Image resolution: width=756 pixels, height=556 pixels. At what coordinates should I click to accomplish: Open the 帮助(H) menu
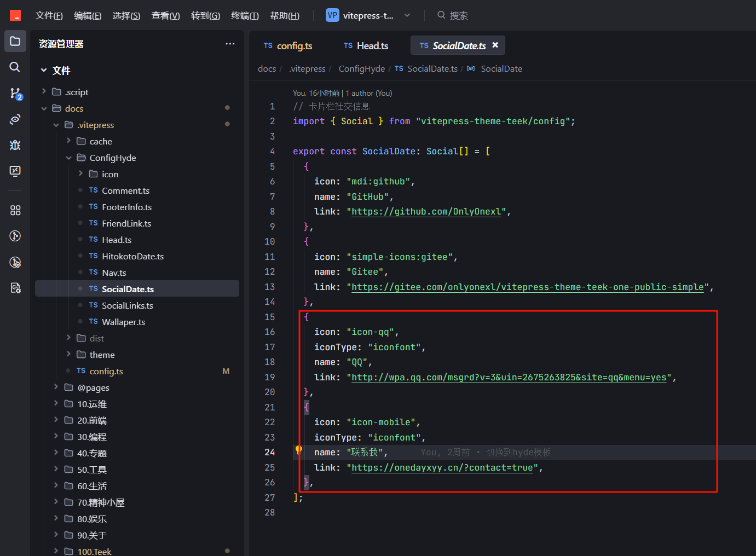click(285, 15)
